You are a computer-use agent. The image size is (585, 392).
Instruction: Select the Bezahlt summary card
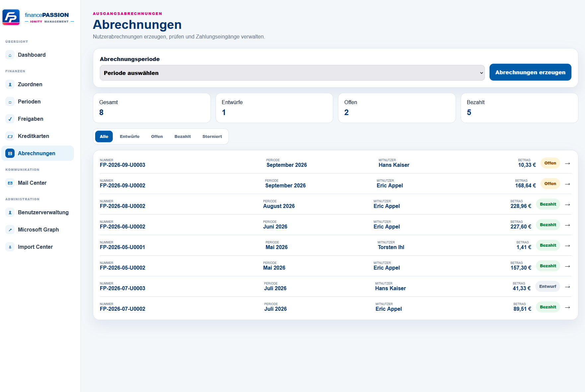coord(519,108)
